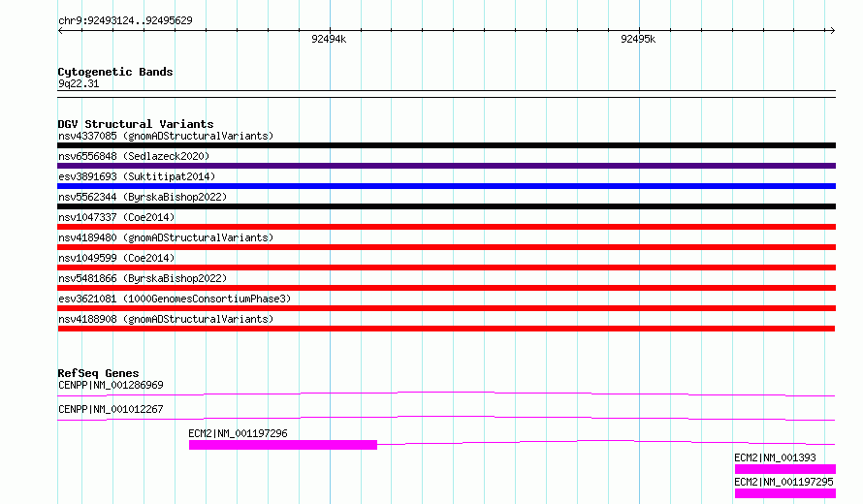Viewport: 863px width, 504px height.
Task: Select the ECM2|NM_001393 magenta exon block
Action: point(785,469)
